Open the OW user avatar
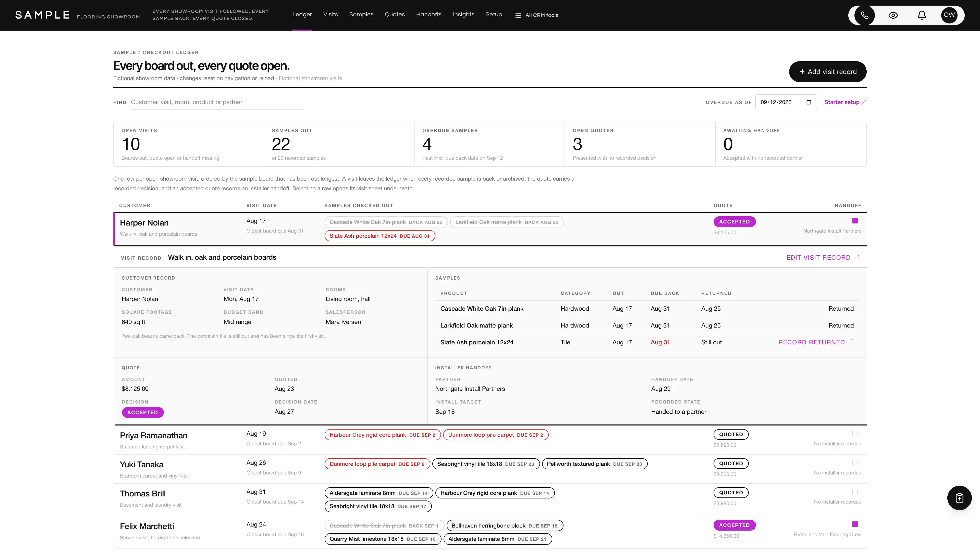 (x=949, y=15)
